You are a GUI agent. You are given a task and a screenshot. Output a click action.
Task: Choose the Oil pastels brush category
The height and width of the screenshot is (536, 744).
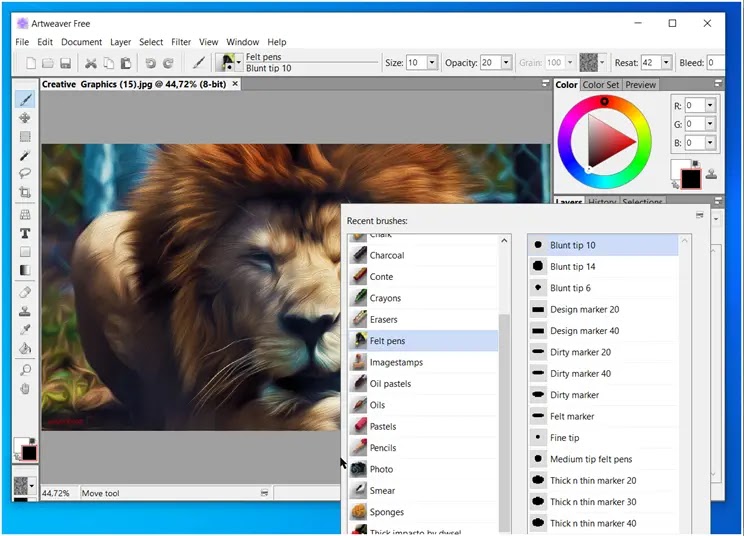[424, 383]
